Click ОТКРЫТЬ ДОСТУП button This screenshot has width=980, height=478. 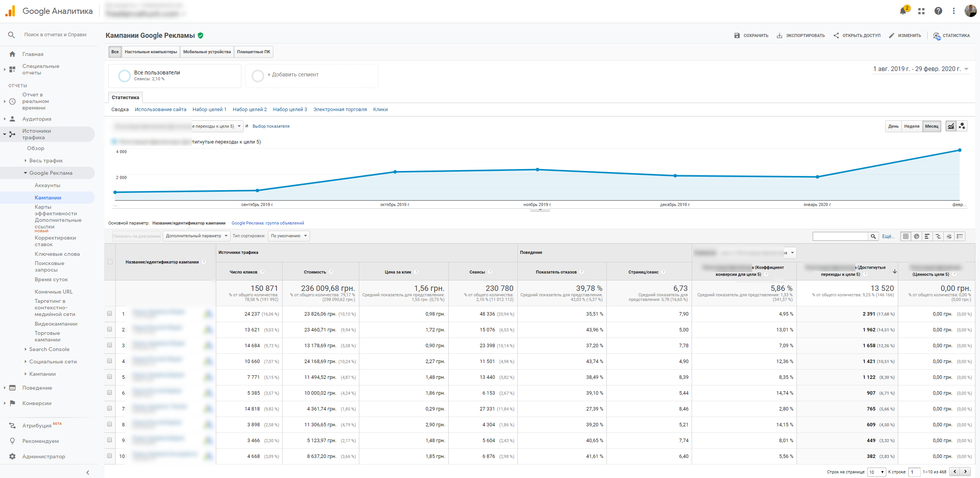point(857,35)
